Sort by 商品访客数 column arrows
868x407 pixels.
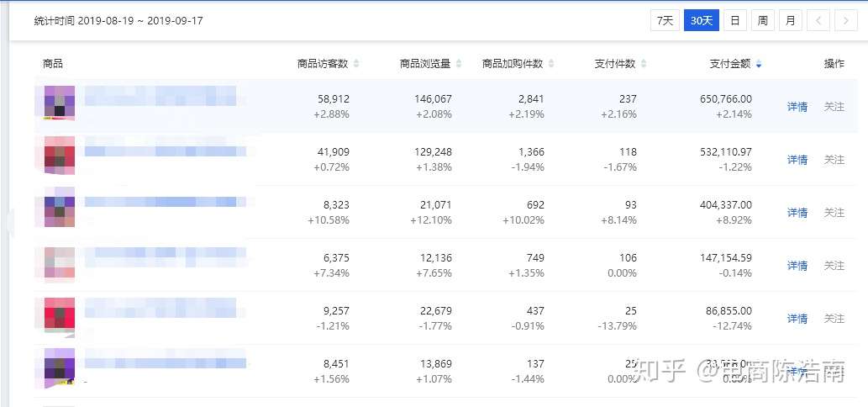[x=356, y=64]
